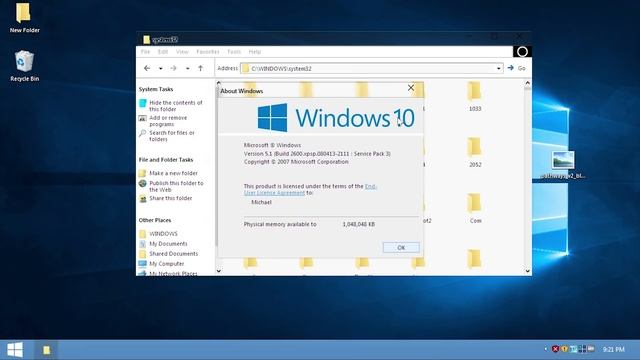
Task: Click the Add or remove programs icon
Action: pyautogui.click(x=142, y=118)
